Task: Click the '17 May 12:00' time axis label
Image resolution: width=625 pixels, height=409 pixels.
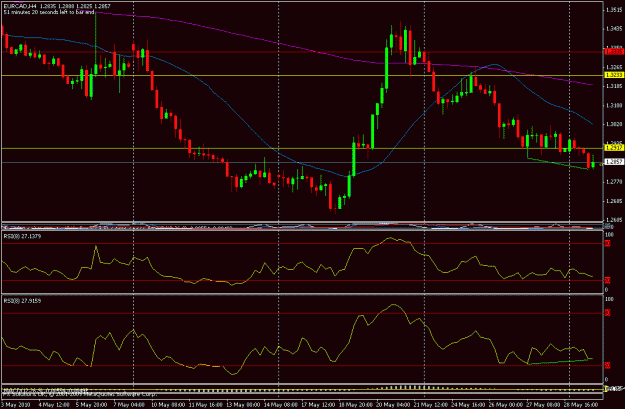Action: pos(319,405)
